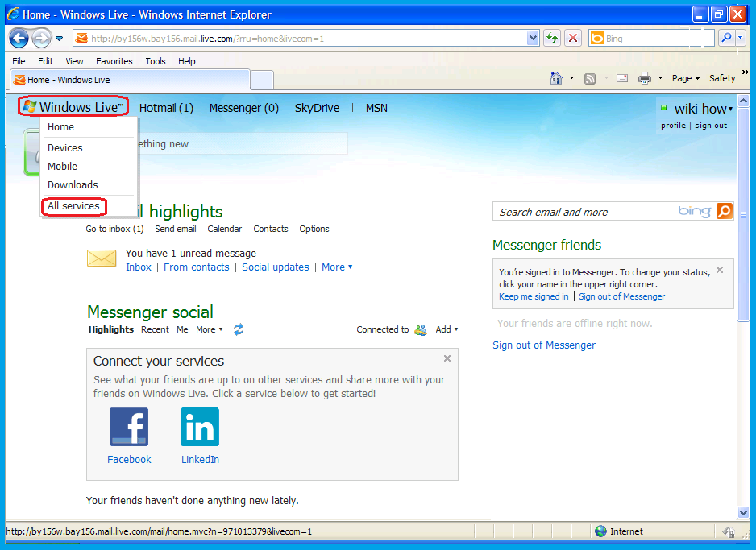Open the Safety menu
This screenshot has width=756, height=550.
(722, 78)
